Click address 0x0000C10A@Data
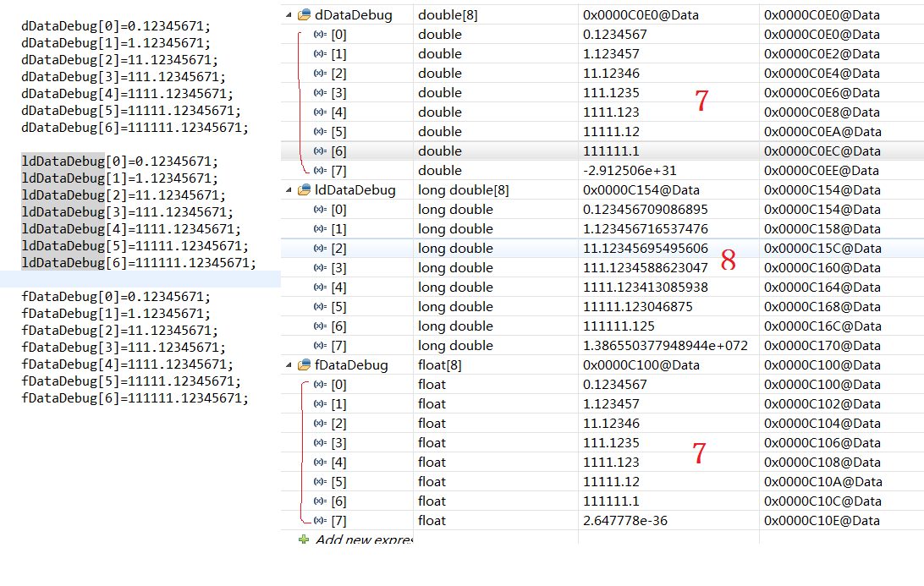The height and width of the screenshot is (586, 924). 823,481
